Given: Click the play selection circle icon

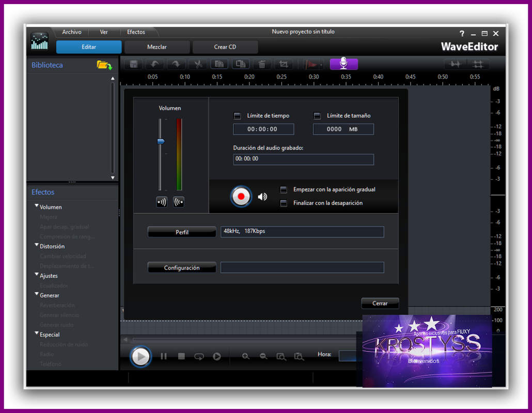Looking at the screenshot, I should 217,356.
